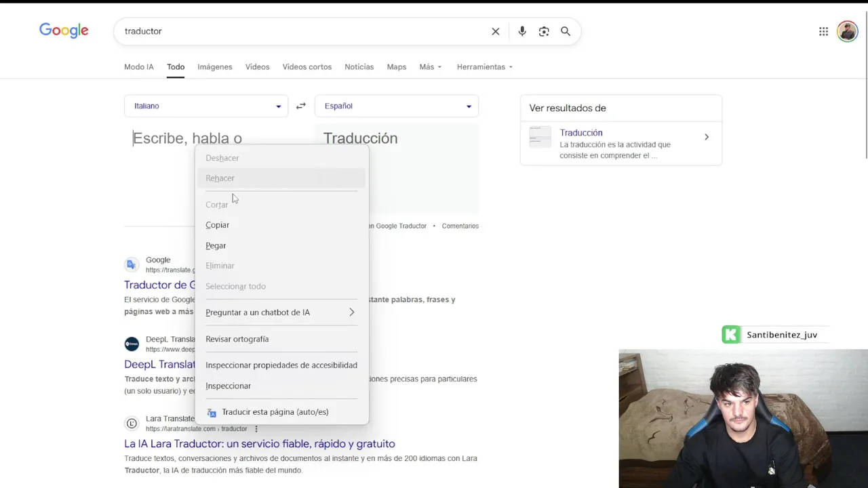Image resolution: width=868 pixels, height=488 pixels.
Task: Choose Copiar in the context menu
Action: click(281, 225)
